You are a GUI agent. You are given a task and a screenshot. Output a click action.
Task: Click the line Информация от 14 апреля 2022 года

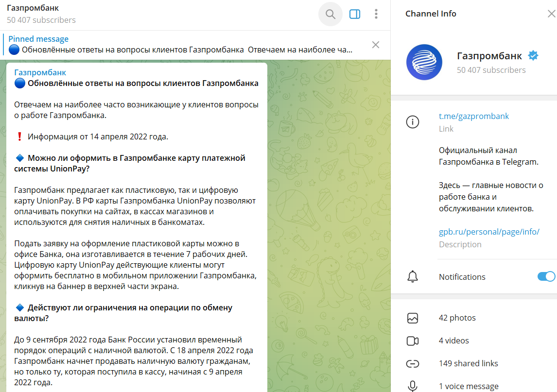click(98, 136)
